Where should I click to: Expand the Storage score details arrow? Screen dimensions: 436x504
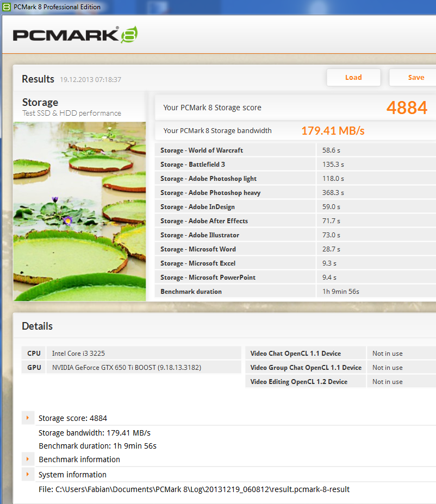coord(28,418)
